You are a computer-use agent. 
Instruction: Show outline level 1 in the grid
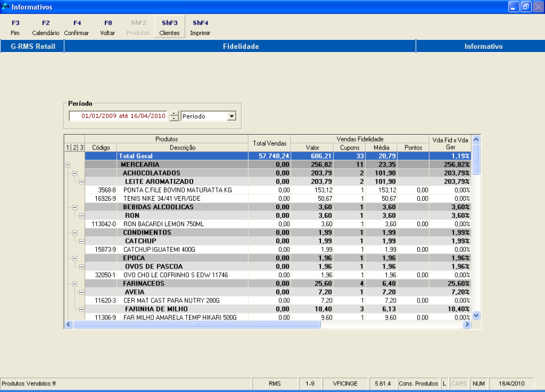coord(67,148)
